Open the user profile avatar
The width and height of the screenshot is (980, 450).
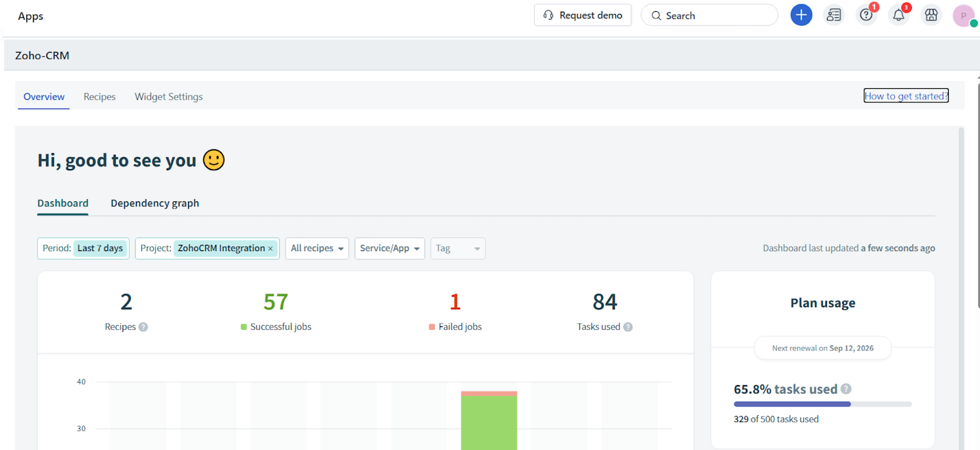(x=963, y=15)
